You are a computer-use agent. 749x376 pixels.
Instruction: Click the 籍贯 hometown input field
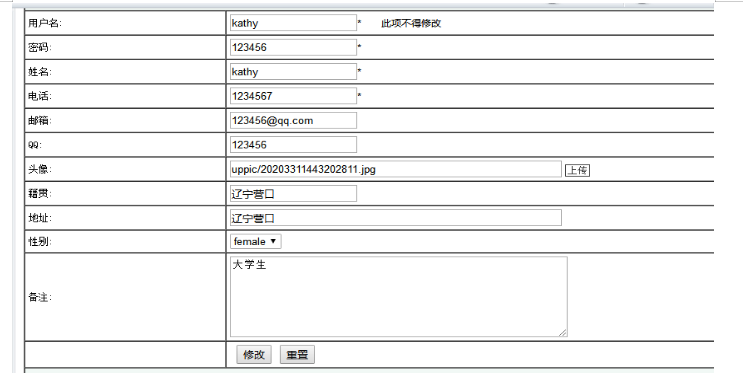(293, 193)
